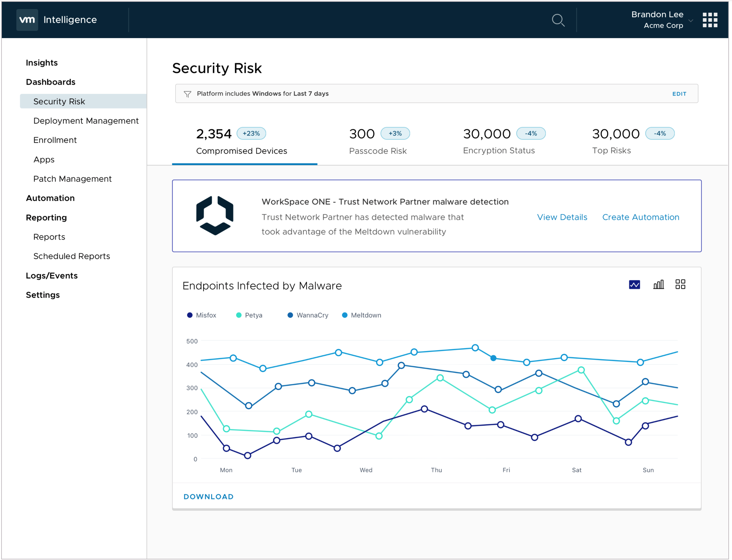This screenshot has height=560, width=732.
Task: Open Automation in the sidebar
Action: tap(50, 198)
